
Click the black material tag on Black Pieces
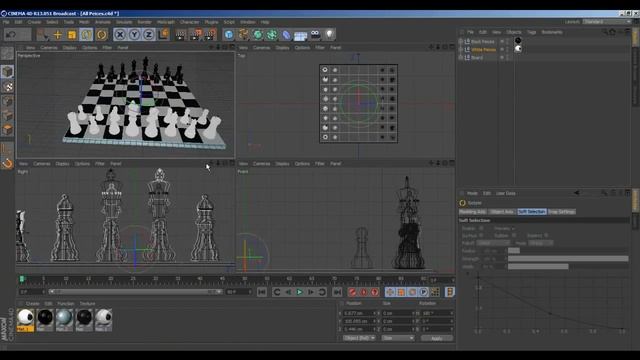518,40
